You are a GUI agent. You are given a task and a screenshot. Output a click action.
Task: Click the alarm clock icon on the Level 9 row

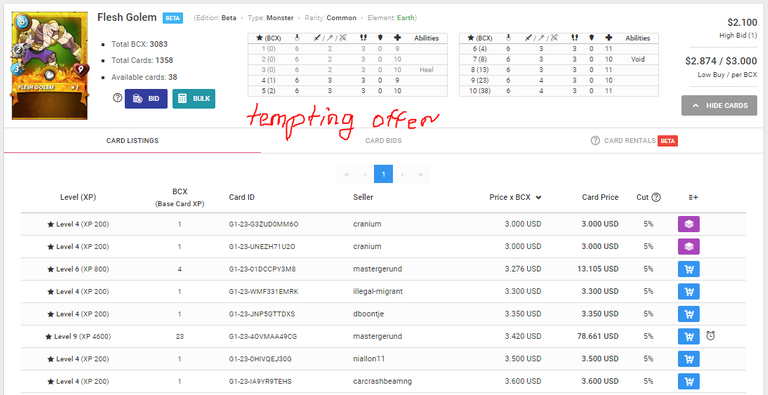point(711,336)
